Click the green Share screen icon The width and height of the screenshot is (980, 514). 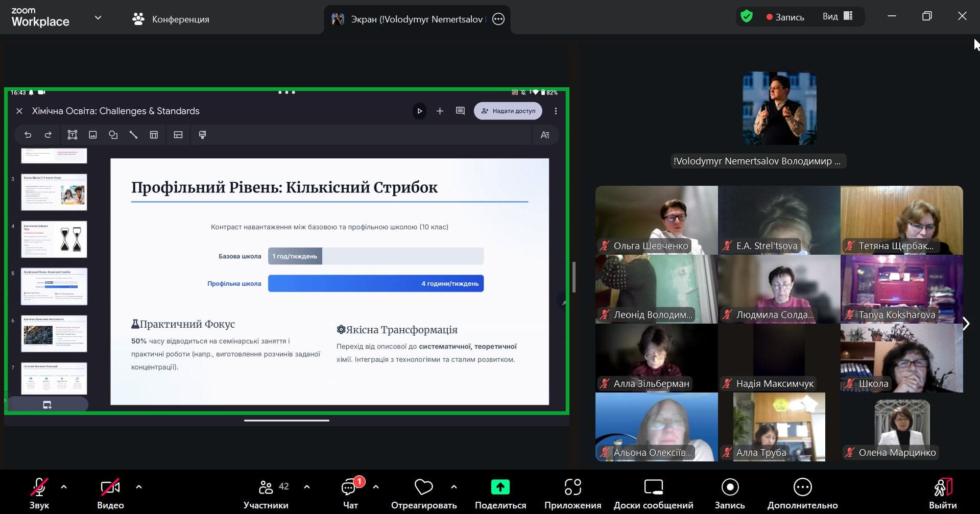(x=500, y=487)
